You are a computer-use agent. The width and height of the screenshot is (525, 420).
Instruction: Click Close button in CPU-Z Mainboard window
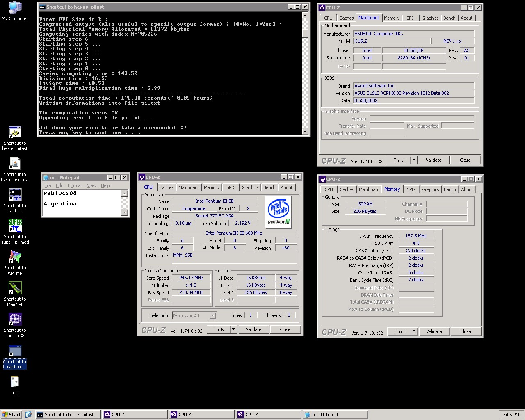465,160
